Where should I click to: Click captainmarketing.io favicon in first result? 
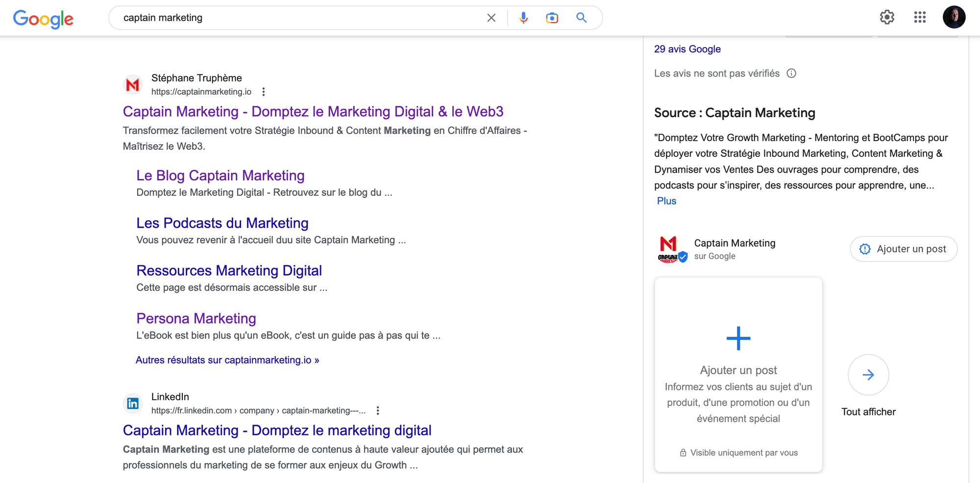pyautogui.click(x=132, y=85)
